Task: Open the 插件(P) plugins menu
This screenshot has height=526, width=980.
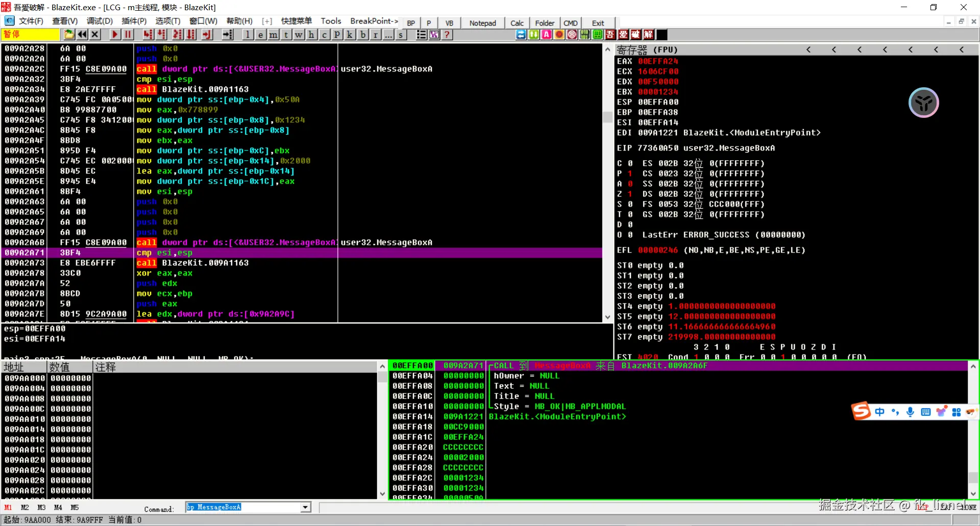Action: click(x=134, y=21)
